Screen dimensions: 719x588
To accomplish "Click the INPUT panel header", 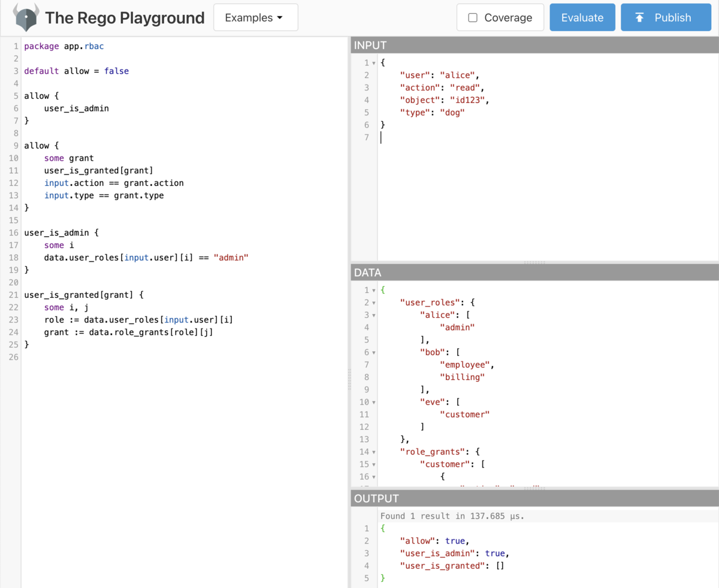I will (x=534, y=46).
